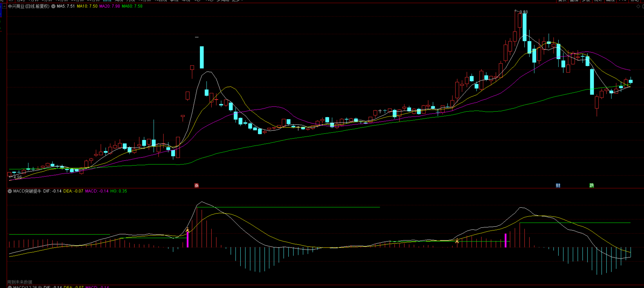Click the yellow DEA: -0.07 value
The height and width of the screenshot is (288, 644).
(x=73, y=191)
